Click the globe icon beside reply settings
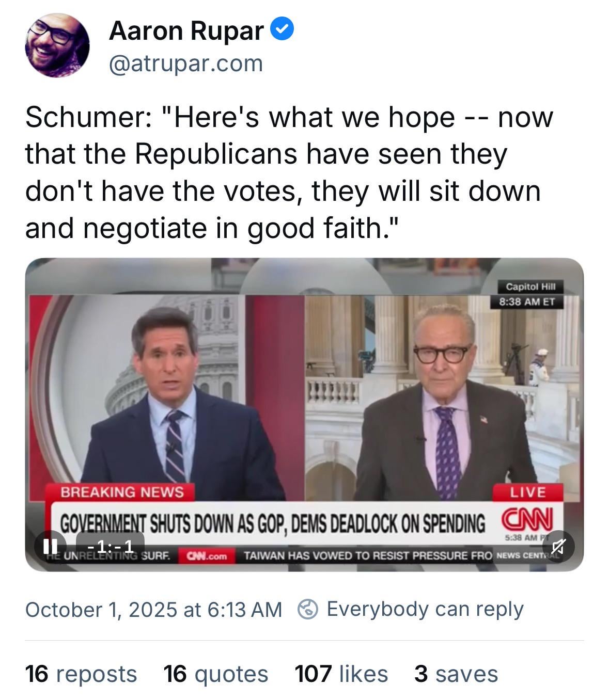The image size is (609, 700). pyautogui.click(x=308, y=609)
